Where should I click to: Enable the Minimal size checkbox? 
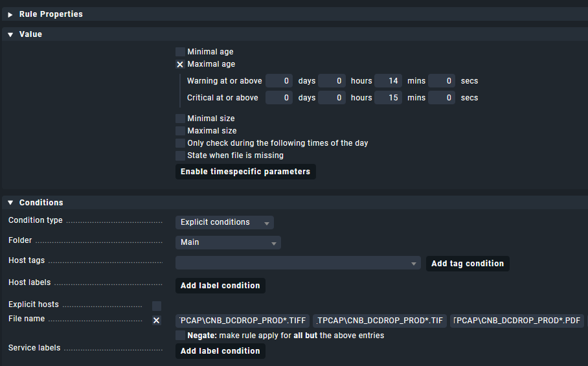[180, 119]
